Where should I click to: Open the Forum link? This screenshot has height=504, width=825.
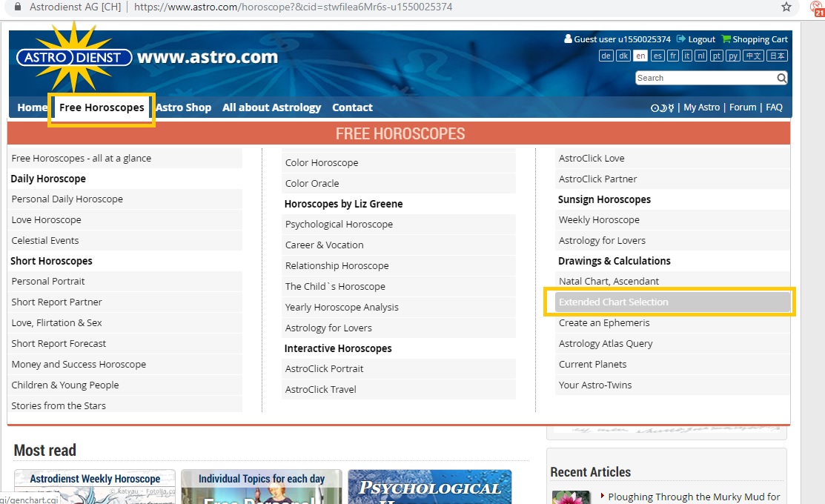tap(743, 107)
